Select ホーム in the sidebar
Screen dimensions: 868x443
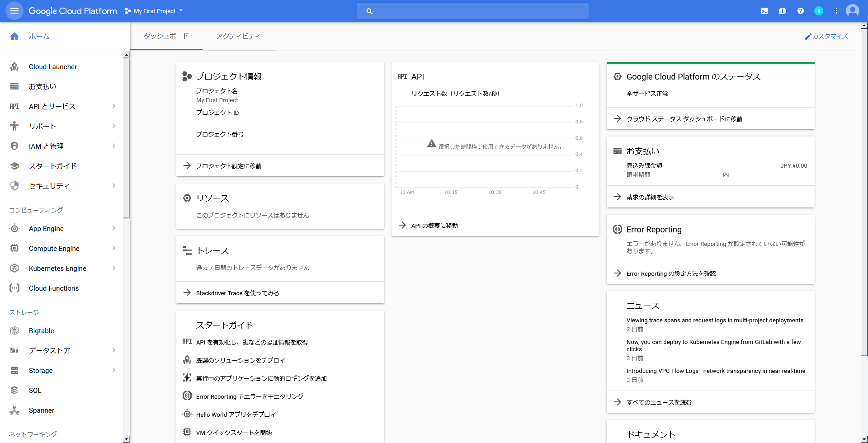(x=65, y=37)
